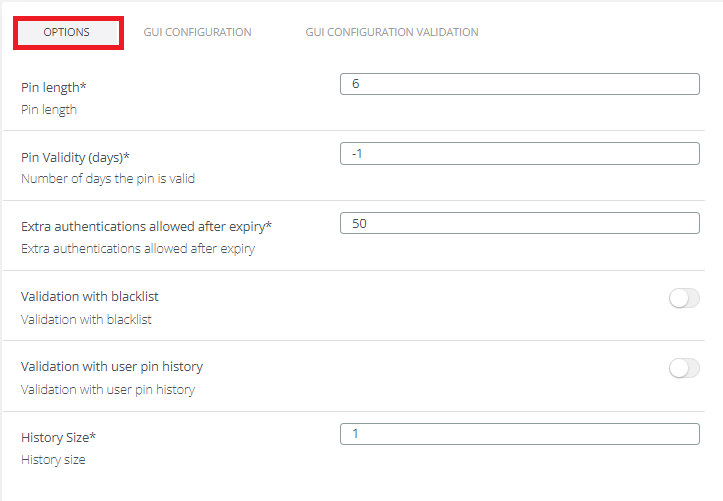The height and width of the screenshot is (501, 723).
Task: Click the bold "Validation with blacklist" label
Action: pyautogui.click(x=90, y=297)
